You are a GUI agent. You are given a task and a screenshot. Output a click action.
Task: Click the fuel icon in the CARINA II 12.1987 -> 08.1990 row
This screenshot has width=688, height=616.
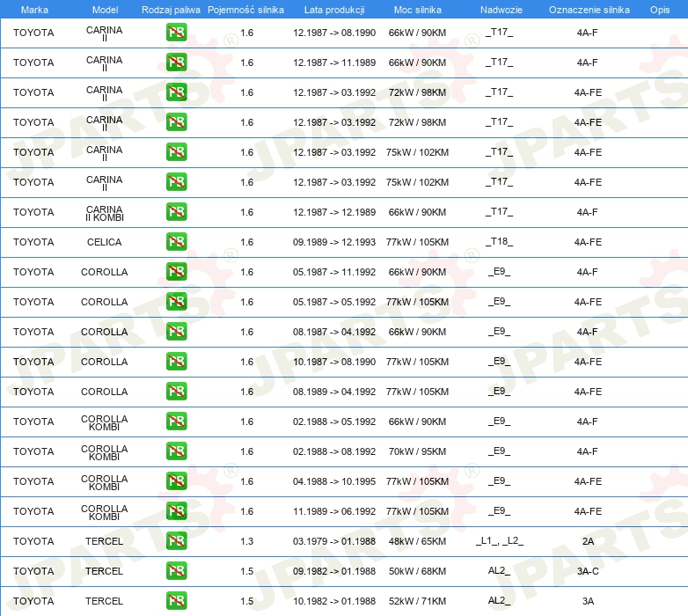[176, 33]
